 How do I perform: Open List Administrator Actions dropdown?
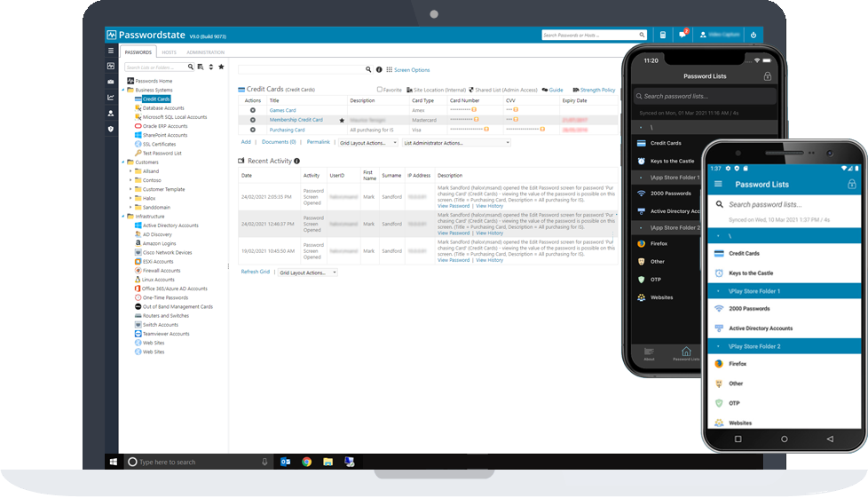456,143
